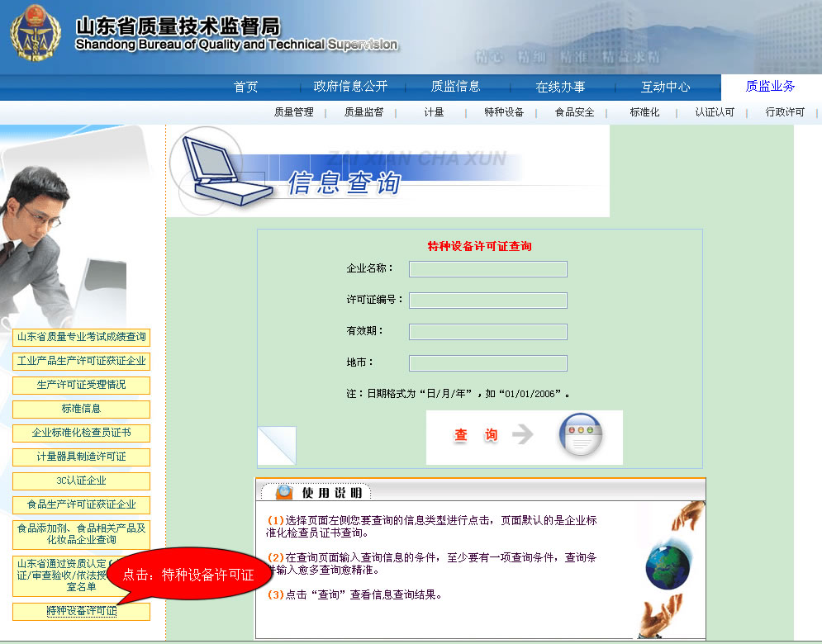Open the 政府信息公开 menu item
822x644 pixels.
tap(350, 87)
